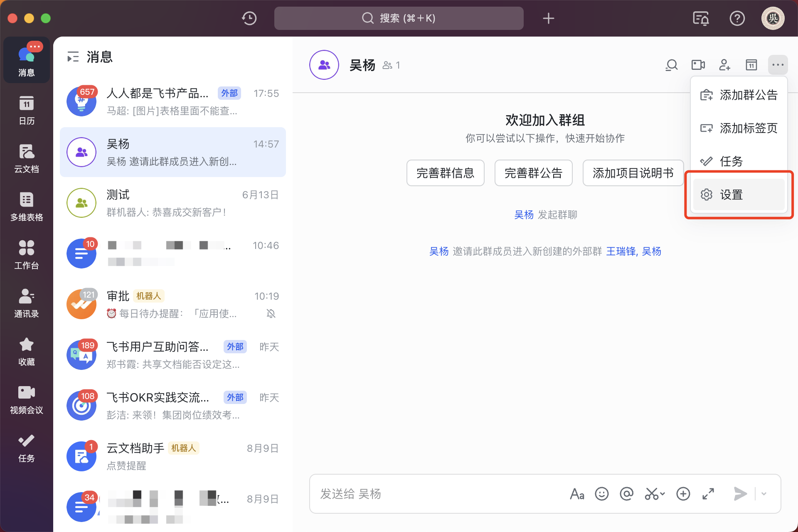Open 通讯录 contacts in sidebar

click(x=27, y=303)
